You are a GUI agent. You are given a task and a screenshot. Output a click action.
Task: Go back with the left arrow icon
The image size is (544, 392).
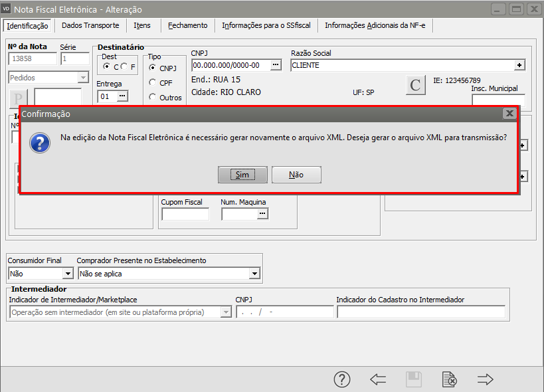pos(378,379)
